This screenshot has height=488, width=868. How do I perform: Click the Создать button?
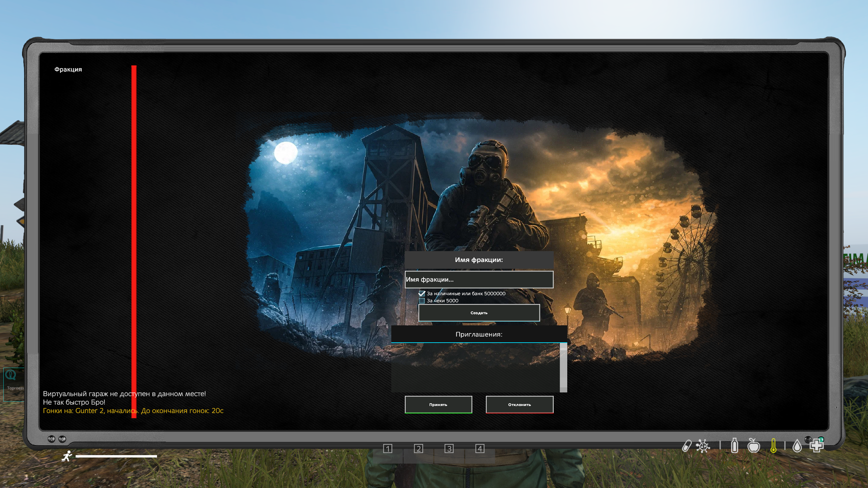[479, 313]
